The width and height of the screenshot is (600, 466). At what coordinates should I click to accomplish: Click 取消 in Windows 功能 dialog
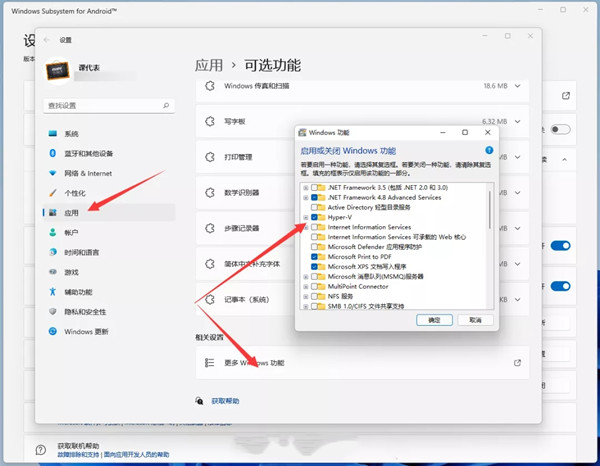(475, 320)
